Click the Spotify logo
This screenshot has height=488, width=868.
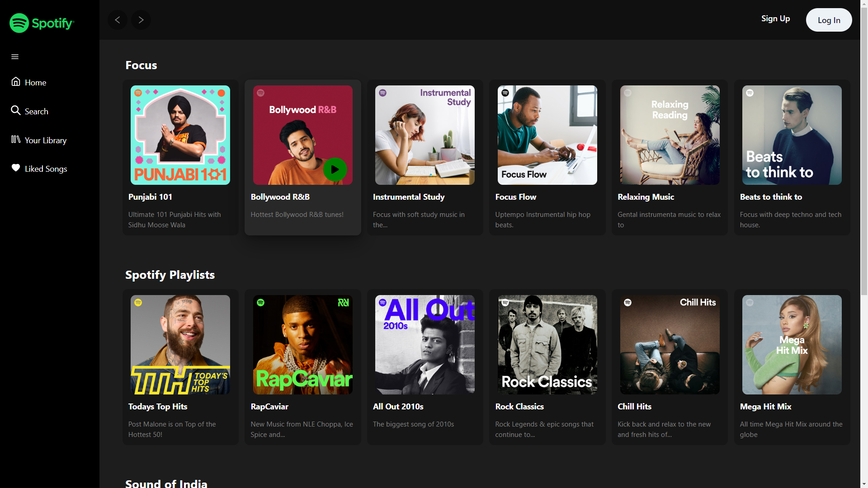[x=42, y=23]
